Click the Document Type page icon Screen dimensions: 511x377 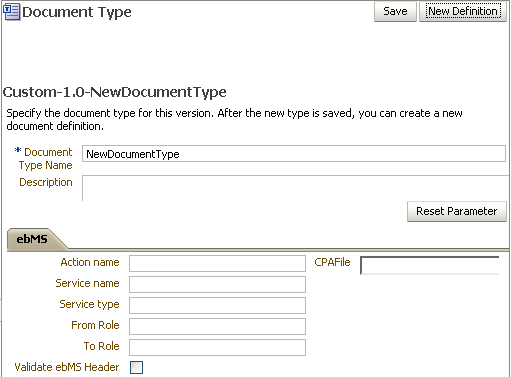tap(11, 12)
